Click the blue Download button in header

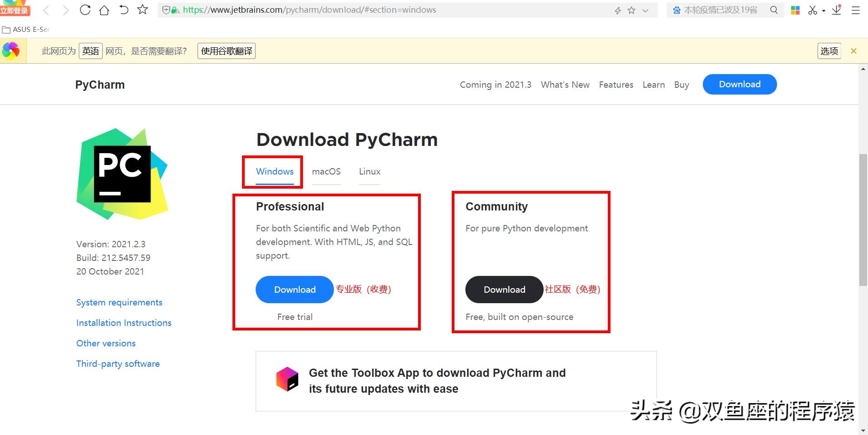(x=740, y=84)
